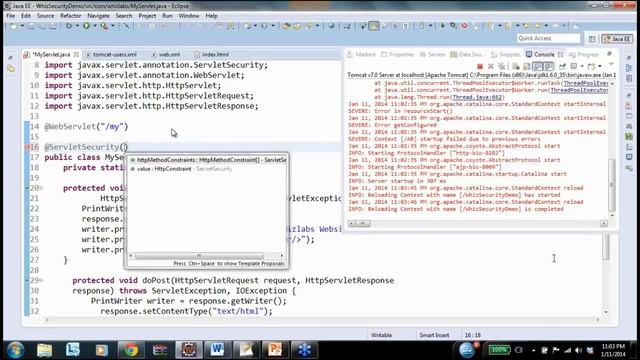640x360 pixels.
Task: Choose the value : HttpConstraint proposal
Action: pyautogui.click(x=180, y=169)
